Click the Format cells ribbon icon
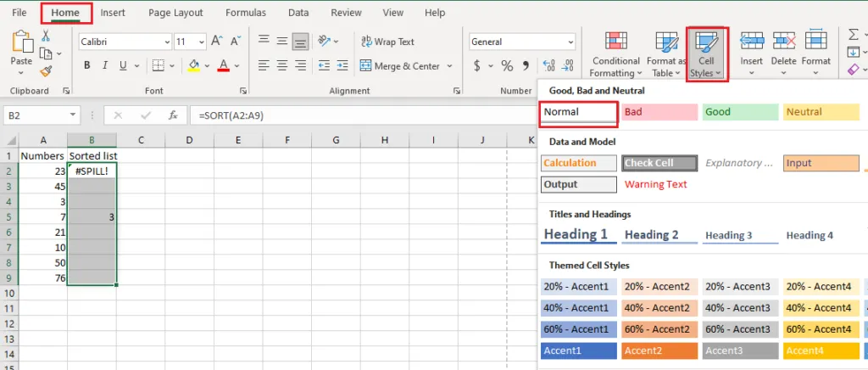Viewport: 868px width, 370px height. click(816, 41)
